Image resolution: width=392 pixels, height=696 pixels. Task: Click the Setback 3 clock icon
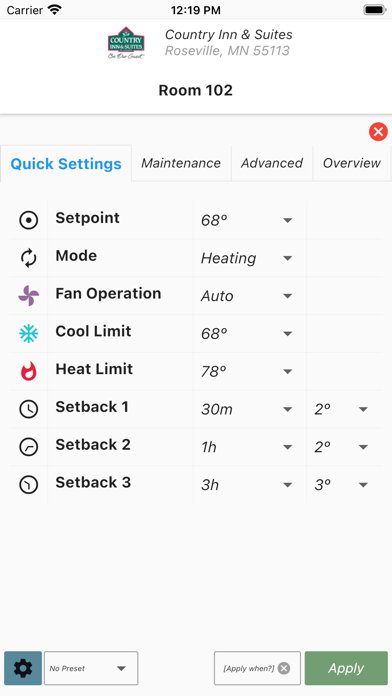[x=29, y=484]
